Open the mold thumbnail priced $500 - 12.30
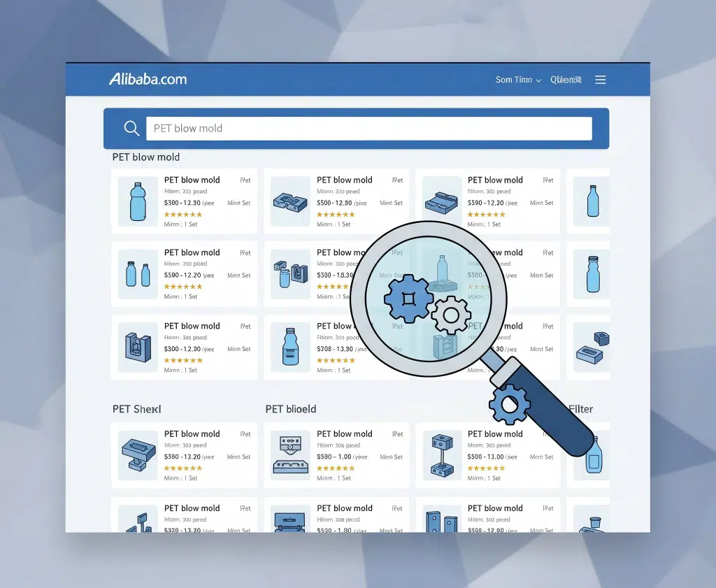 pos(290,201)
